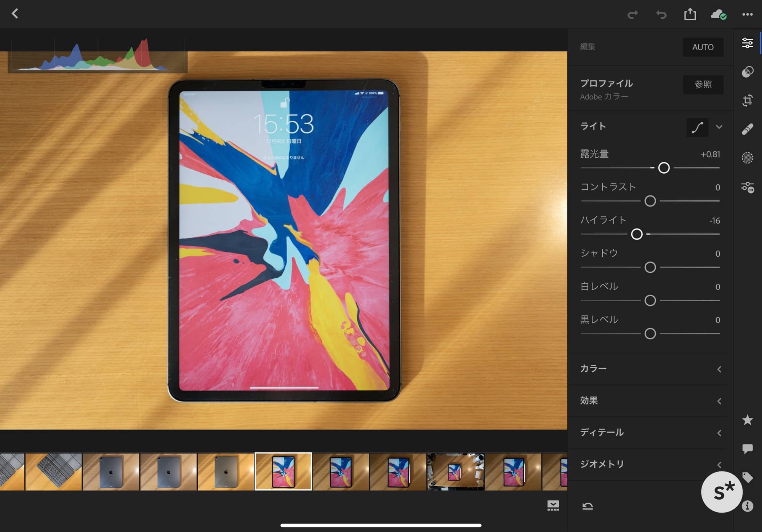The width and height of the screenshot is (762, 532).
Task: Tap the cloud sync status icon
Action: pyautogui.click(x=718, y=14)
